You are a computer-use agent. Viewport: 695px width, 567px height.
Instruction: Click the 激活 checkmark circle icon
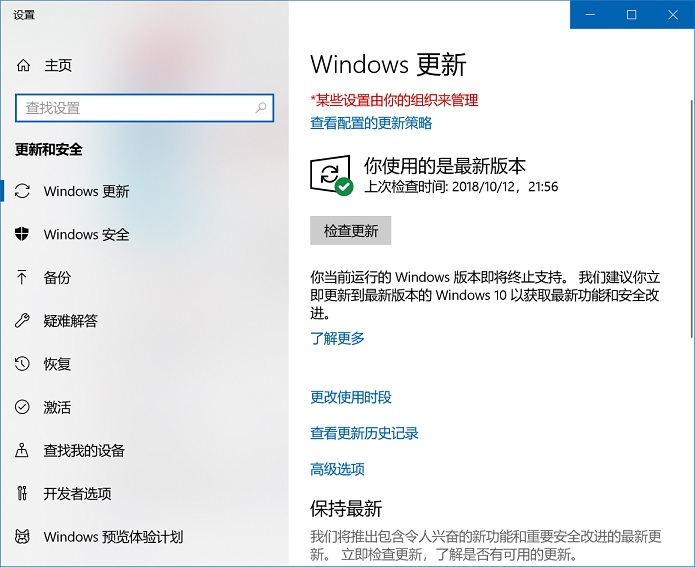coord(22,407)
